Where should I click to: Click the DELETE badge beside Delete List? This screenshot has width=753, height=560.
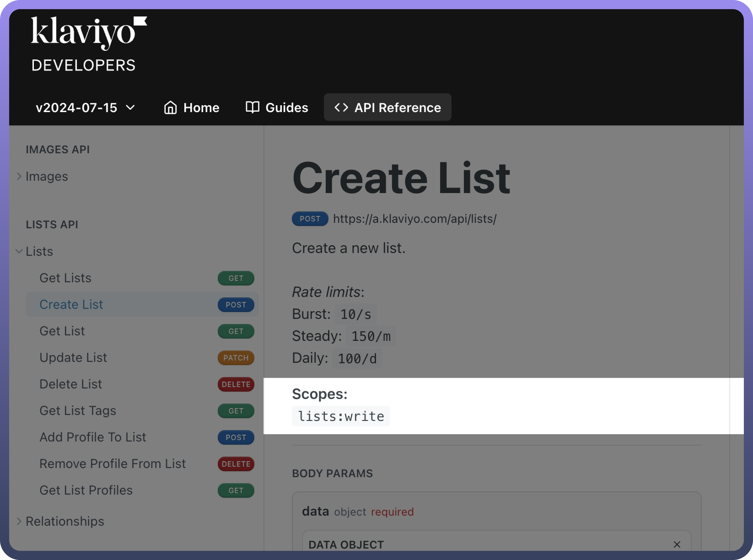pos(236,384)
